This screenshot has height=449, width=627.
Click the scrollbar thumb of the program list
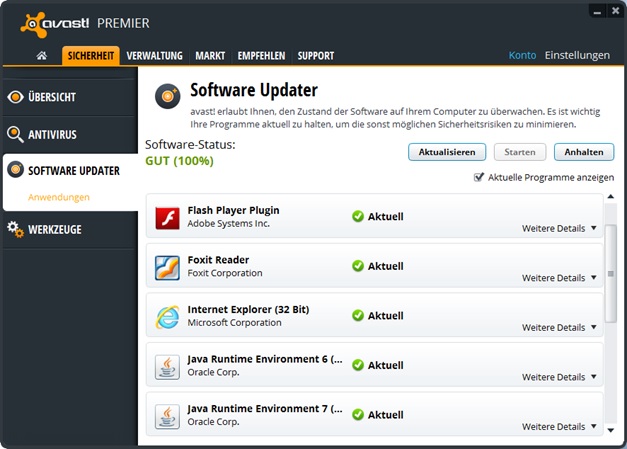611,273
